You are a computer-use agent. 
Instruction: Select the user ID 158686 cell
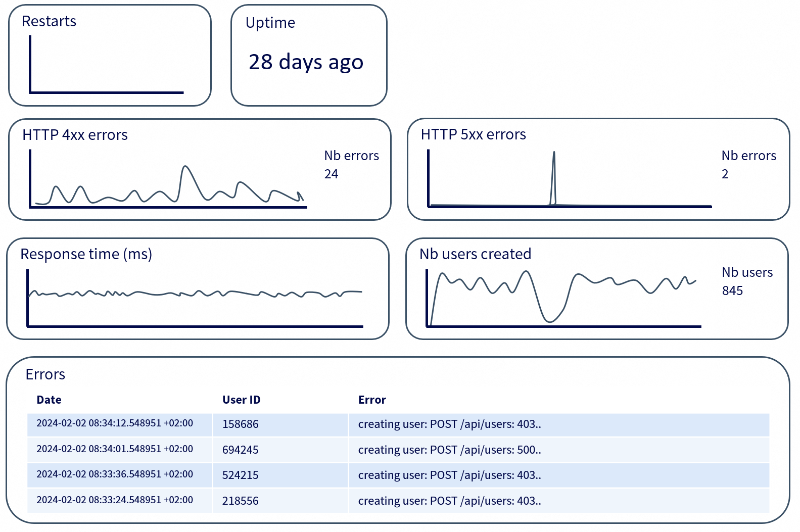[241, 424]
